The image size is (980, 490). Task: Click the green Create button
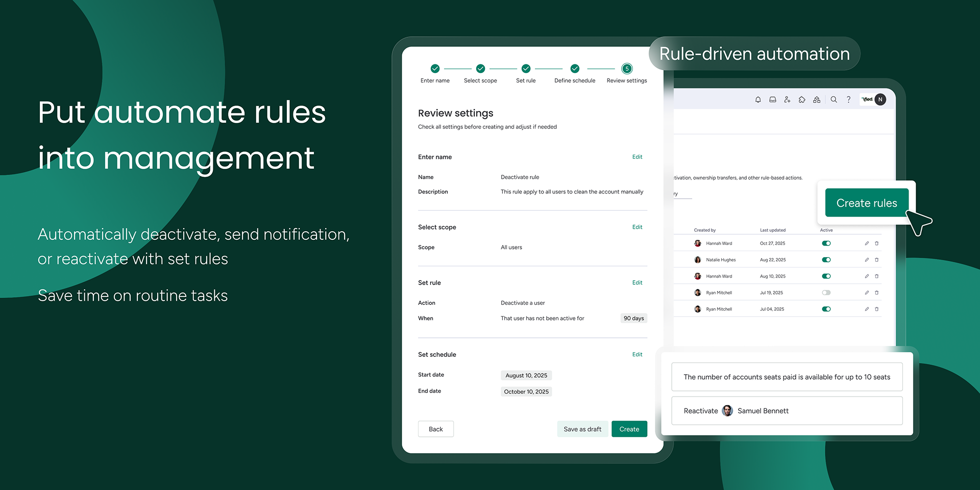click(629, 429)
